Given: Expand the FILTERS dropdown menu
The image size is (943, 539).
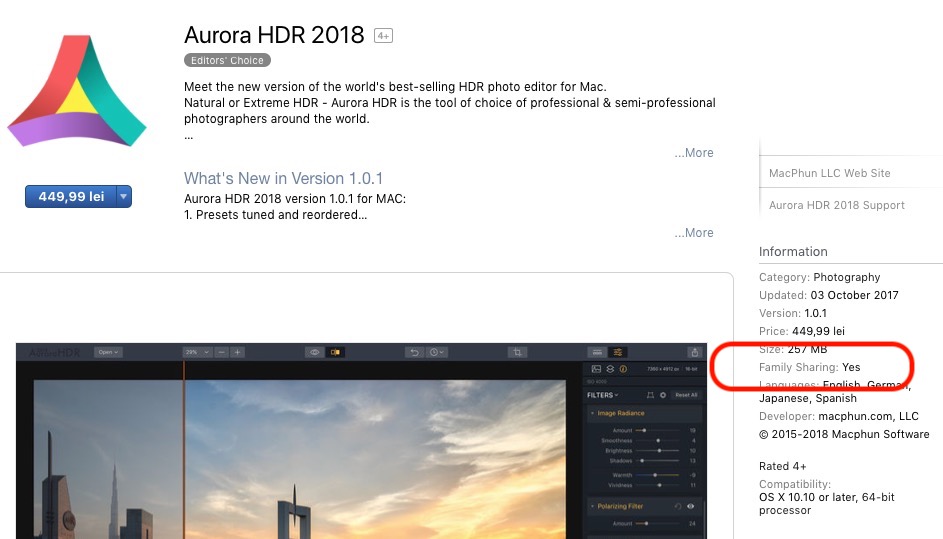Looking at the screenshot, I should pos(602,395).
